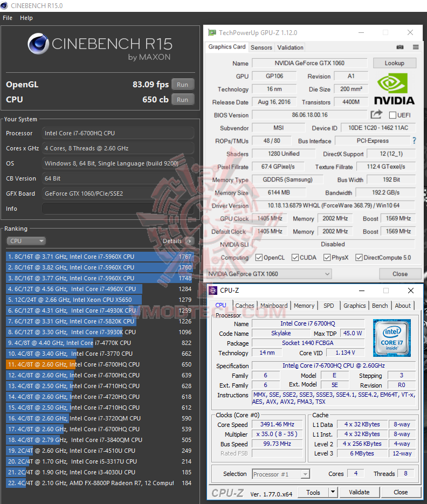427x504 pixels.
Task: Select ranking entry 20 i5-3317U CPU
Action: click(99, 461)
